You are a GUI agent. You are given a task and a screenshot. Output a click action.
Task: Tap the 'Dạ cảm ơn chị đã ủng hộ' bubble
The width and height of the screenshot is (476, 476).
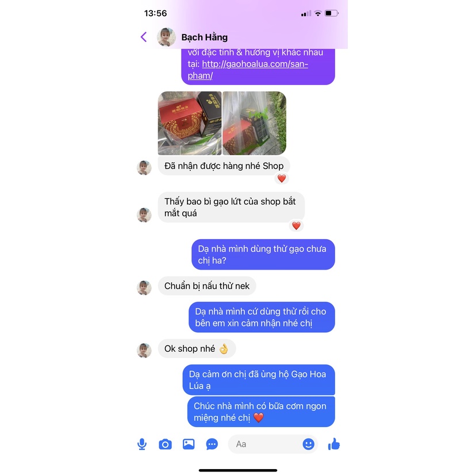click(x=259, y=380)
